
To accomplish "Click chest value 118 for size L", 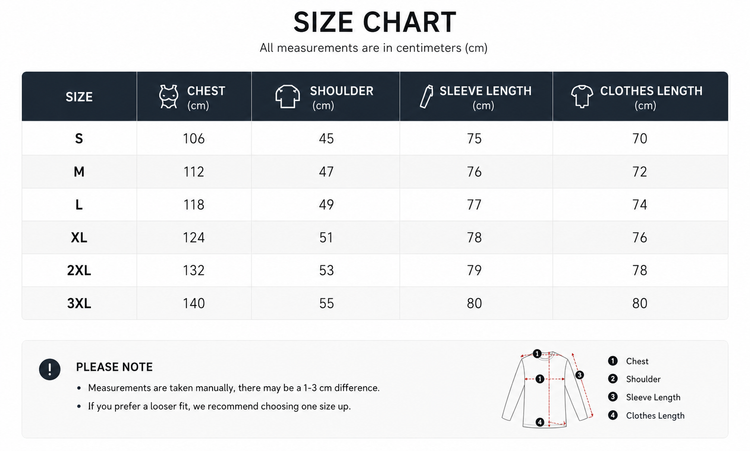I will [194, 205].
